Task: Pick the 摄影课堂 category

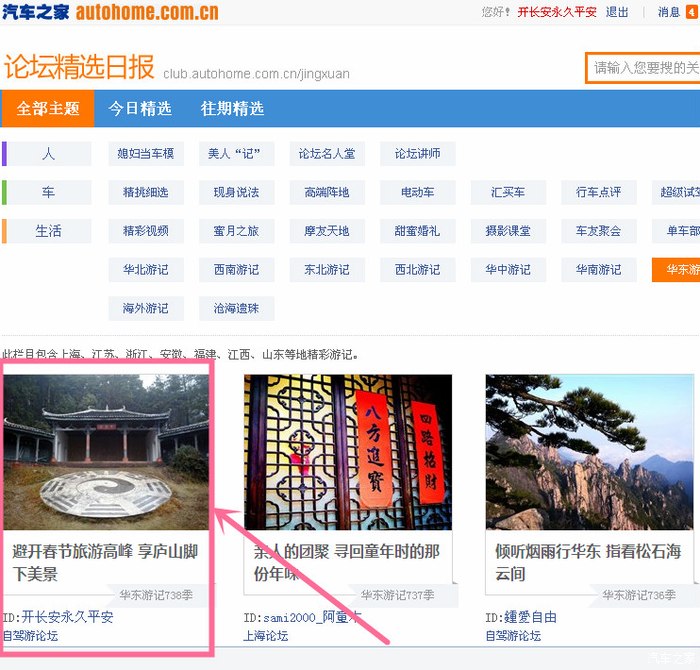Action: [508, 231]
